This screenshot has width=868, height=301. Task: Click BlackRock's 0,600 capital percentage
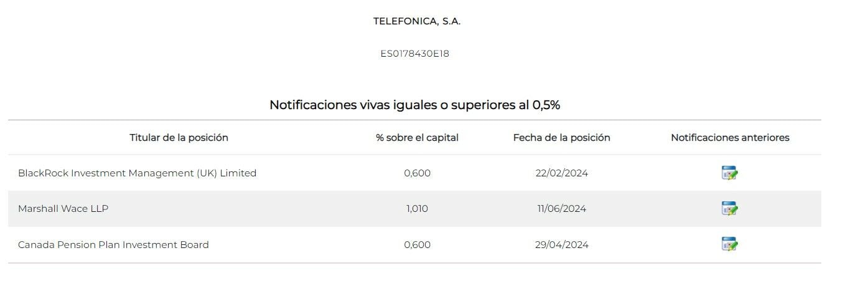417,173
